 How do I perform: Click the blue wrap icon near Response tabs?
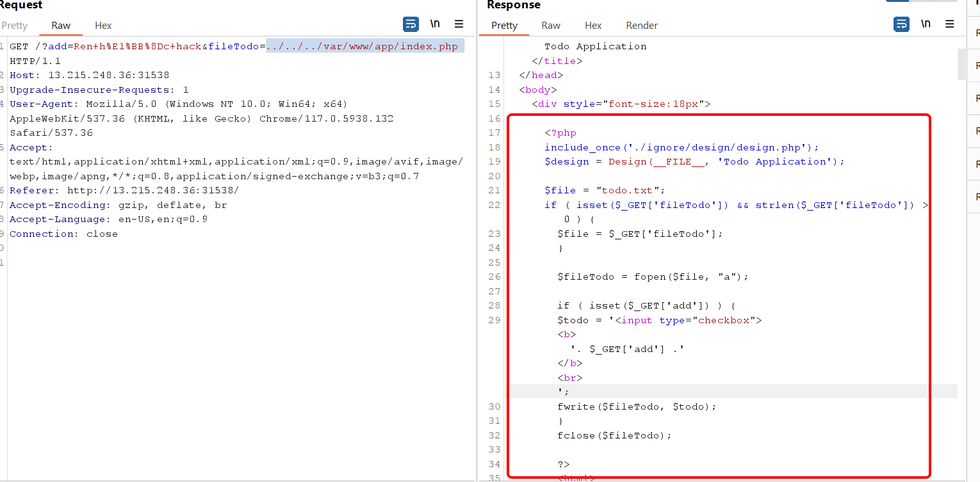click(x=901, y=24)
